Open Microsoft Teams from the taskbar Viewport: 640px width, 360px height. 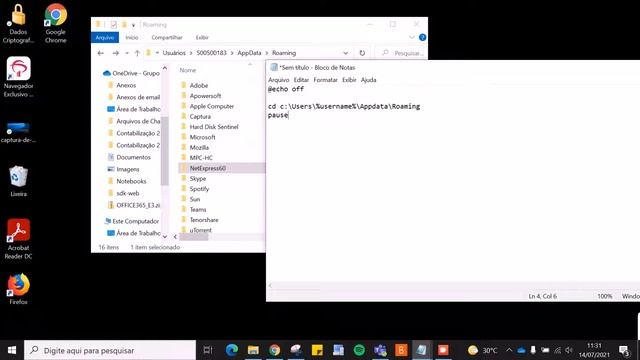tap(380, 350)
